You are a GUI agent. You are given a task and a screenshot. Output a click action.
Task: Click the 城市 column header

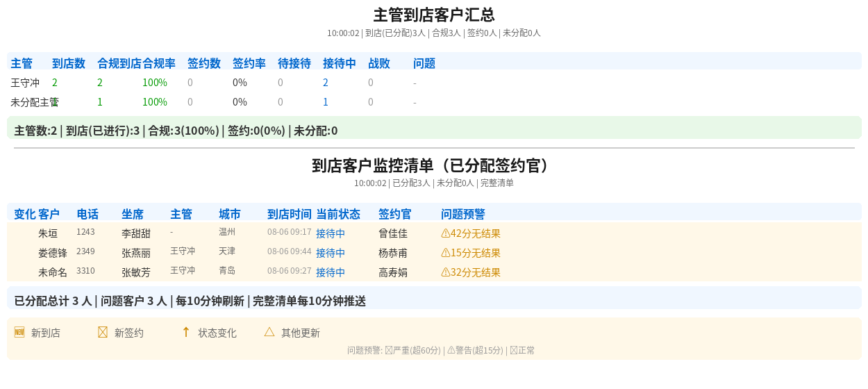[230, 214]
